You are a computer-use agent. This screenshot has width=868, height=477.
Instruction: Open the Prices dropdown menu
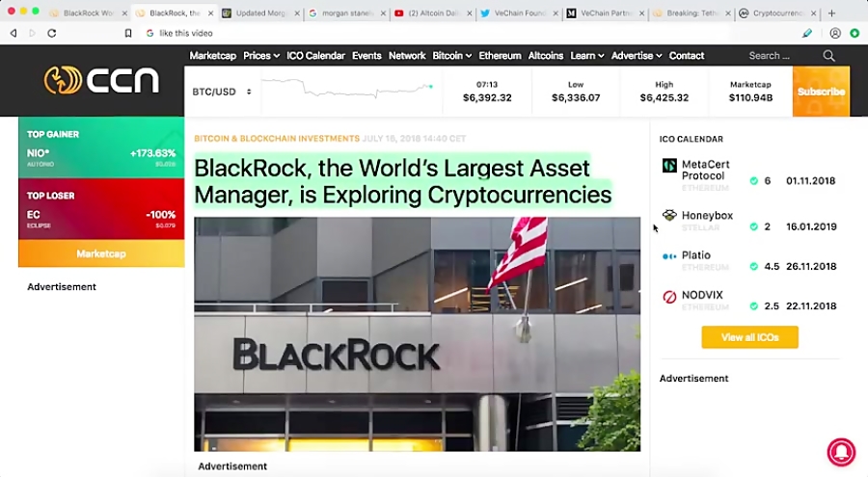[261, 55]
